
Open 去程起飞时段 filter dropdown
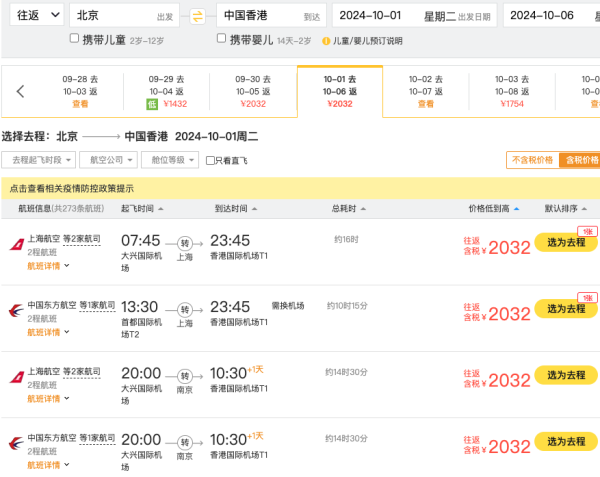coord(39,160)
